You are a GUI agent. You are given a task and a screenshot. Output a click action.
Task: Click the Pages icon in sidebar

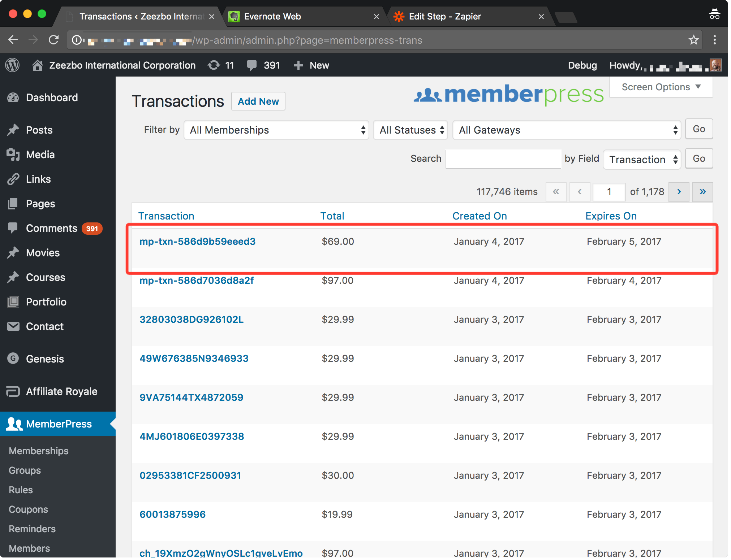click(13, 204)
